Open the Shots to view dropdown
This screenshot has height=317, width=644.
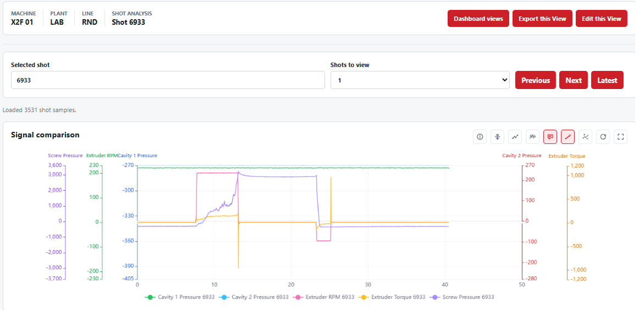420,80
